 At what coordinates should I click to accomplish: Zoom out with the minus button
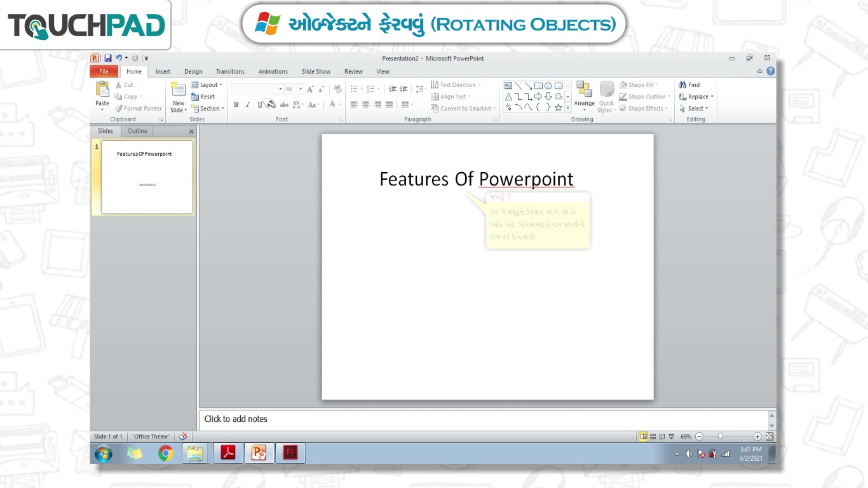(x=699, y=437)
